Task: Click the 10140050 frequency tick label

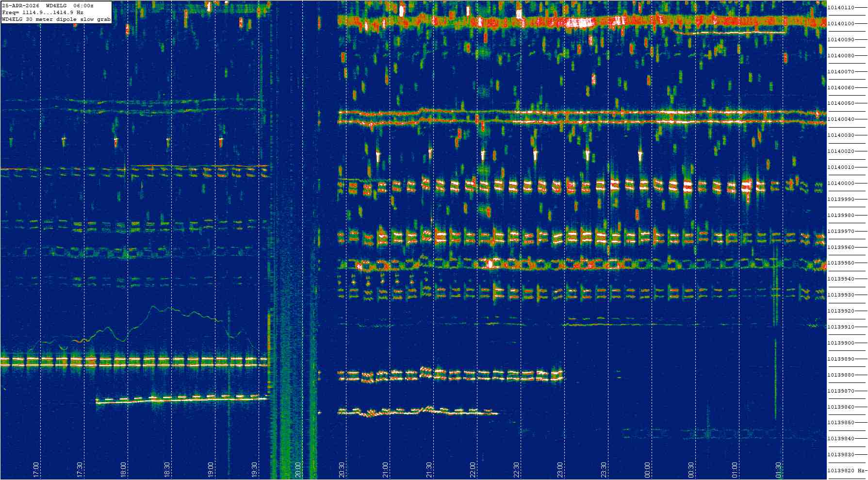Action: coord(841,103)
